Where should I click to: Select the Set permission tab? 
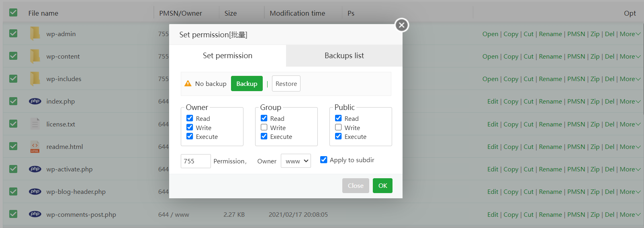tap(227, 56)
